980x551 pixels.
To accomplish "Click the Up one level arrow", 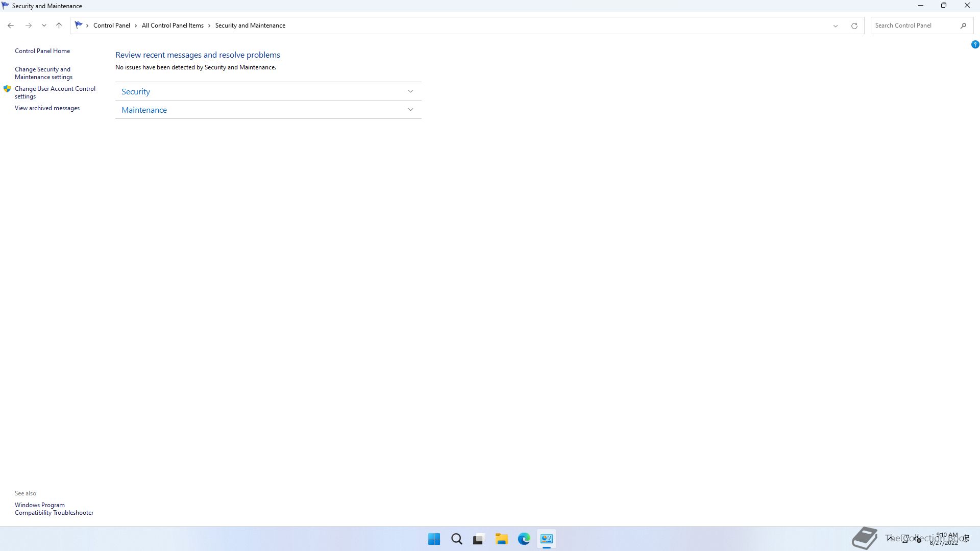I will pos(59,26).
